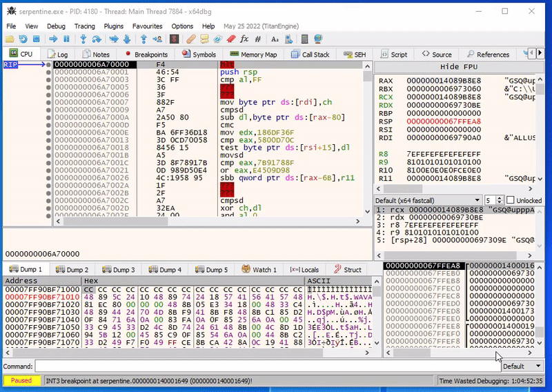Step into the next instruction
552x392 pixels.
[83, 39]
